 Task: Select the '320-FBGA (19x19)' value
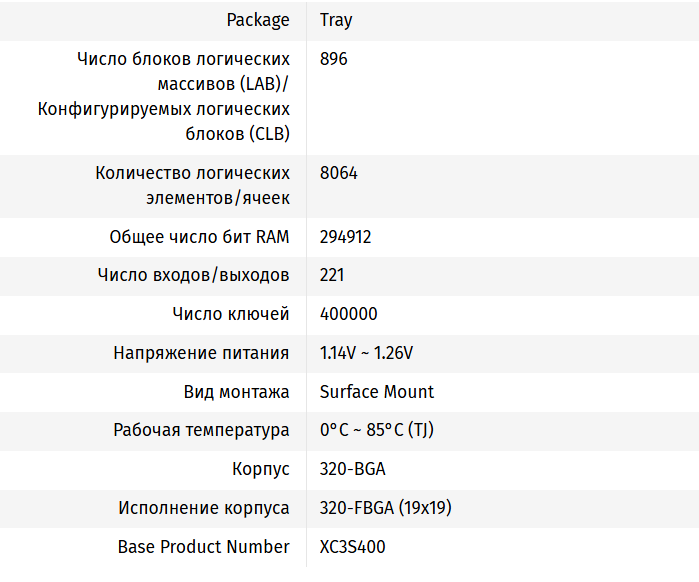(385, 508)
